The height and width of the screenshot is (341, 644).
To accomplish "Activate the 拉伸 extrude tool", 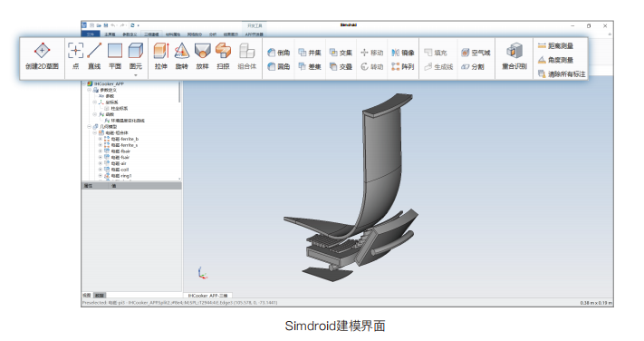I will pyautogui.click(x=161, y=56).
